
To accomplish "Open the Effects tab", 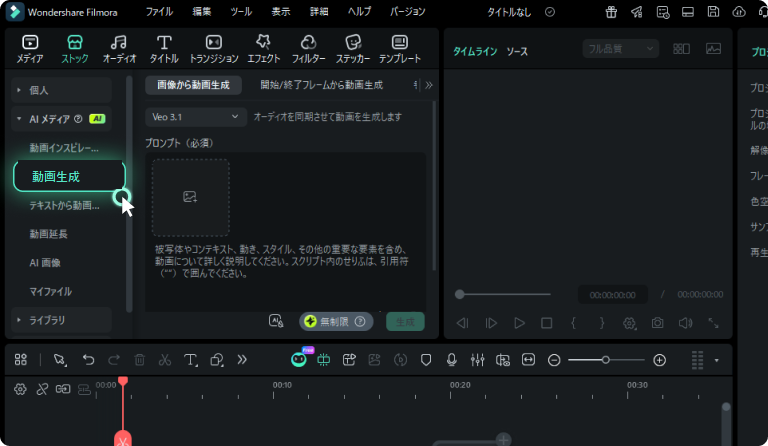I will pyautogui.click(x=264, y=49).
